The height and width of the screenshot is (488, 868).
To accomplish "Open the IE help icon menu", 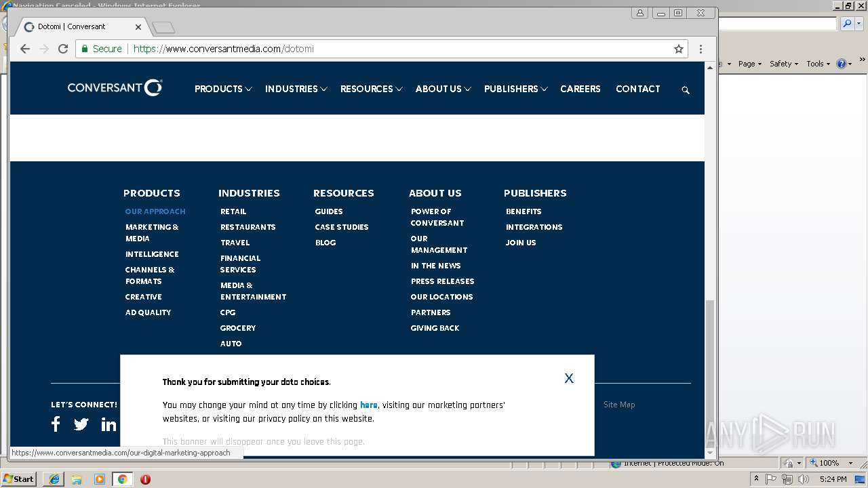I will (x=844, y=64).
